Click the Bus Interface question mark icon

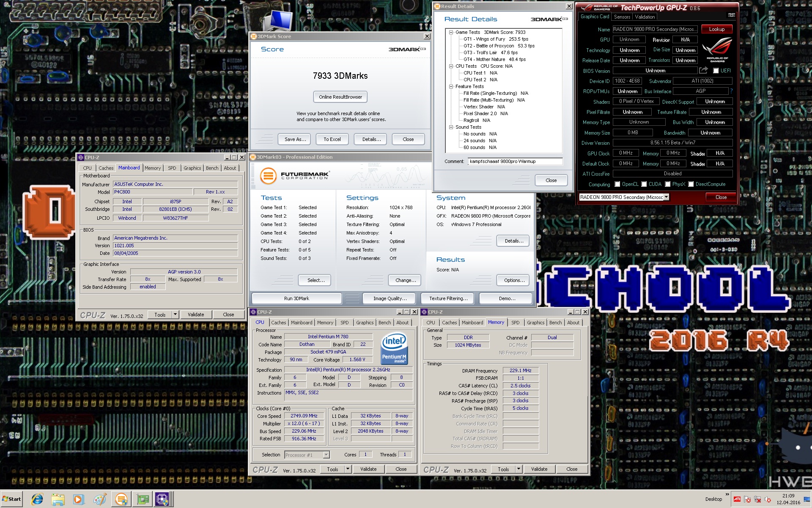point(731,91)
